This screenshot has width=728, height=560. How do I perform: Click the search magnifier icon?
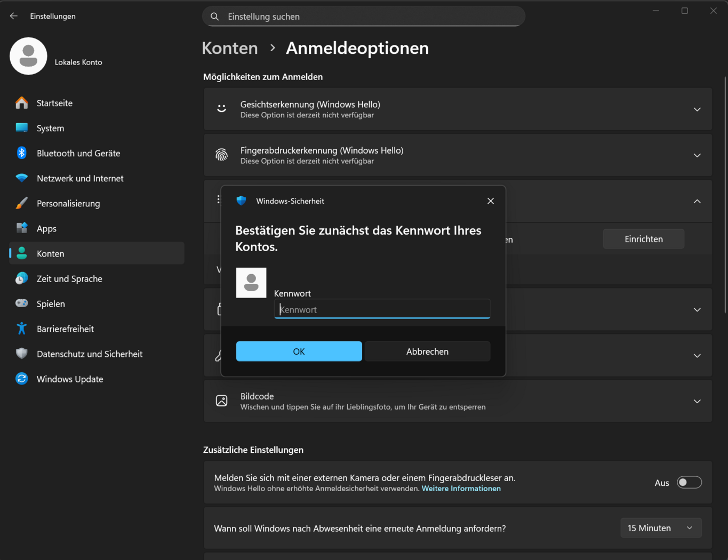click(x=215, y=17)
